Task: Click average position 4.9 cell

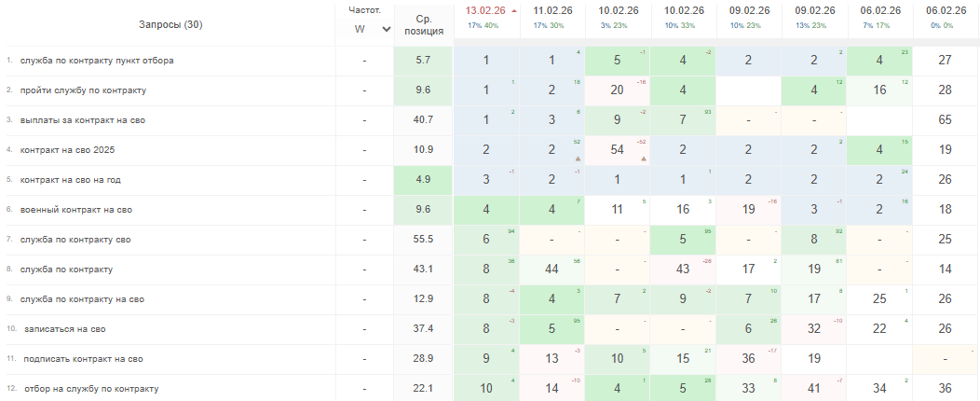Action: point(423,180)
